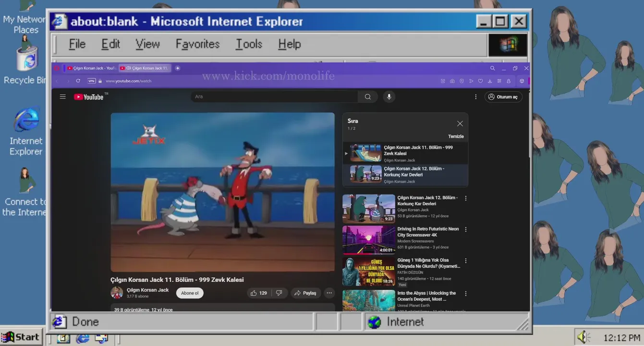Select Recycle Bin desktop icon
Image resolution: width=644 pixels, height=346 pixels.
pyautogui.click(x=24, y=60)
